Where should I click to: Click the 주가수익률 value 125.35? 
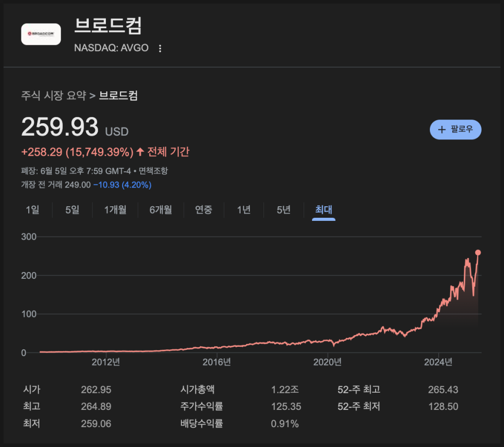[286, 406]
